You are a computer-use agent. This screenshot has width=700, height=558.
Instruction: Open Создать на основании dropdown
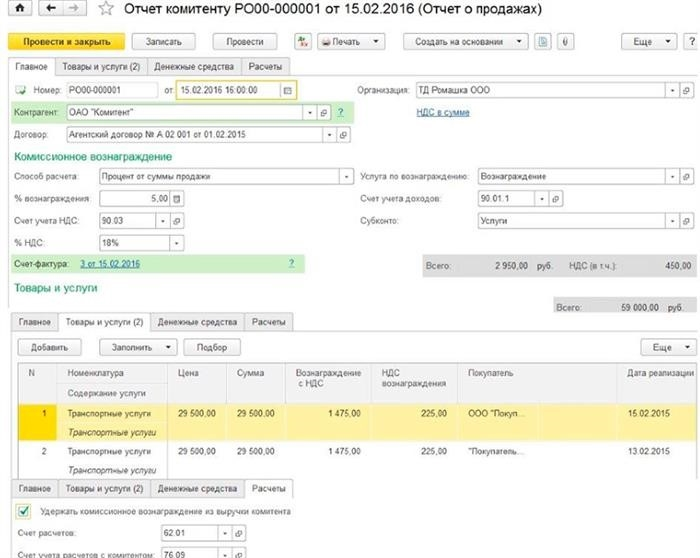click(x=466, y=42)
